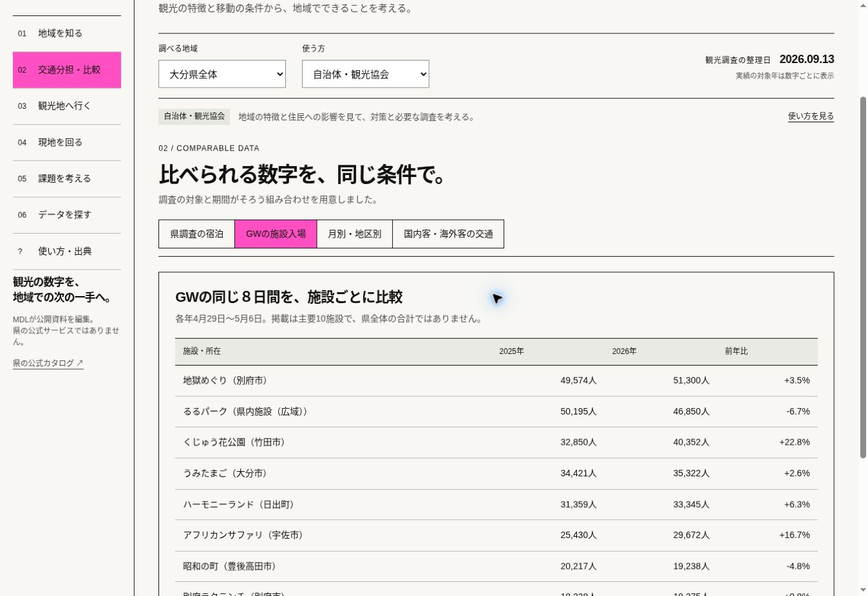Click the +16.7% value for アフリカンサファリ
The width and height of the screenshot is (868, 596).
tap(795, 535)
